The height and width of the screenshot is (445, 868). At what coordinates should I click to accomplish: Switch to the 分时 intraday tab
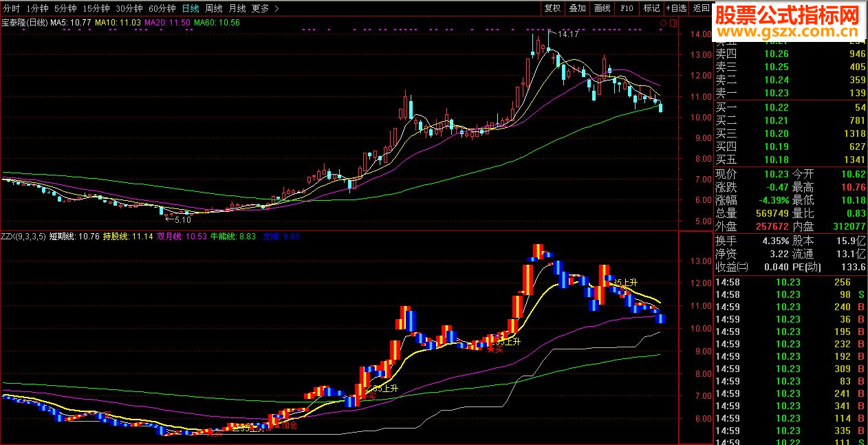click(x=12, y=8)
